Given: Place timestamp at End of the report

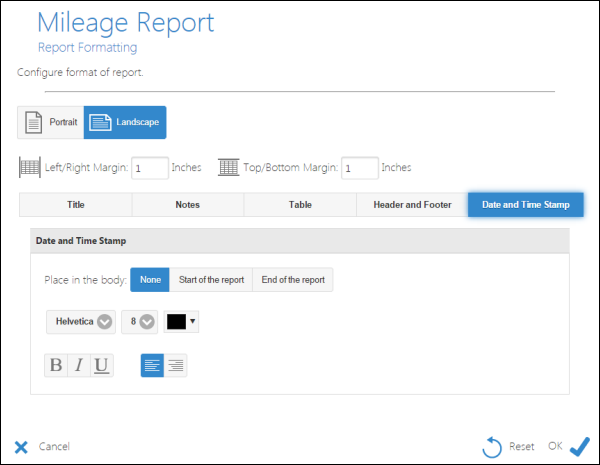Looking at the screenshot, I should [293, 280].
